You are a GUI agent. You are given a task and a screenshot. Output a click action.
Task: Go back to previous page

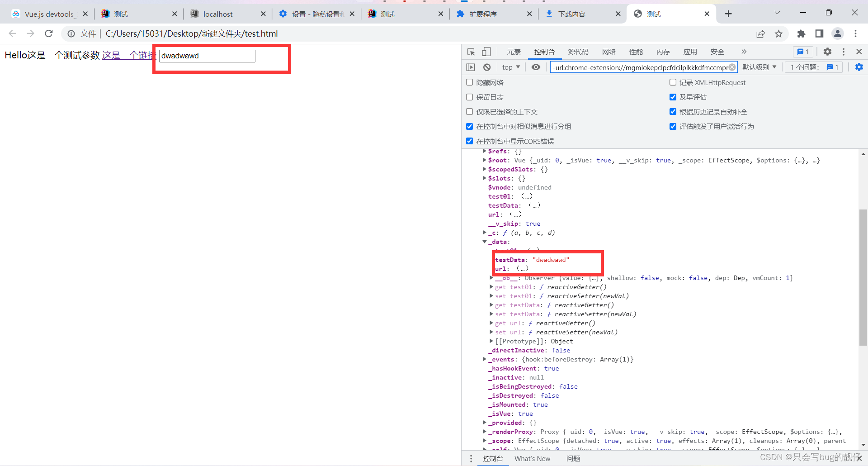click(x=13, y=33)
